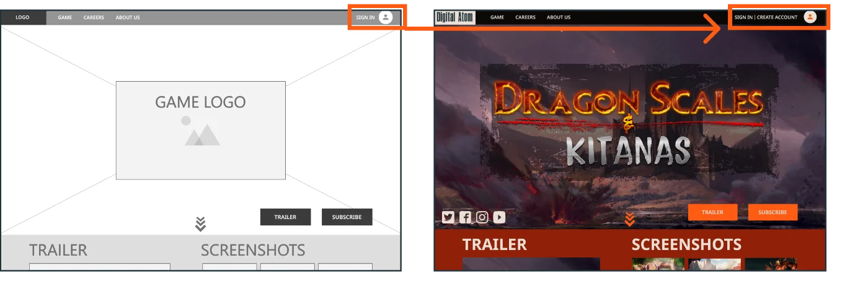Open ABOUT US in the Digital Atom navbar
This screenshot has width=868, height=281.
pos(559,17)
